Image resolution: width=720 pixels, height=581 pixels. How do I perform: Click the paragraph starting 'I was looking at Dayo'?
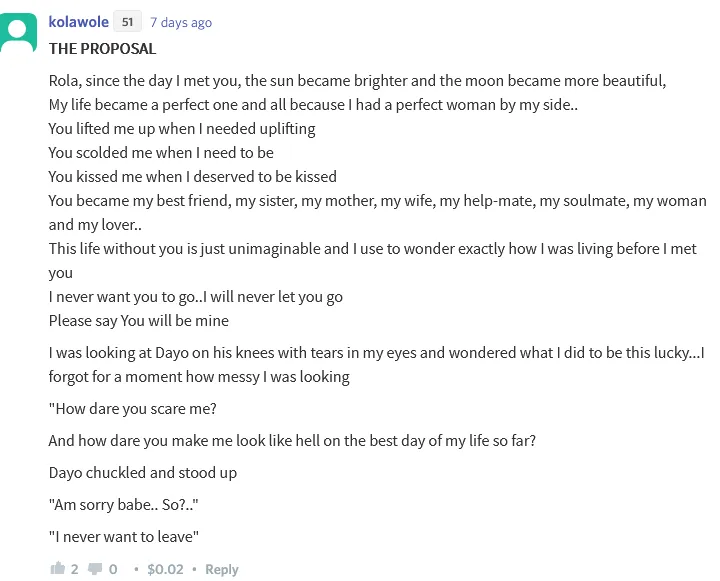pos(377,365)
